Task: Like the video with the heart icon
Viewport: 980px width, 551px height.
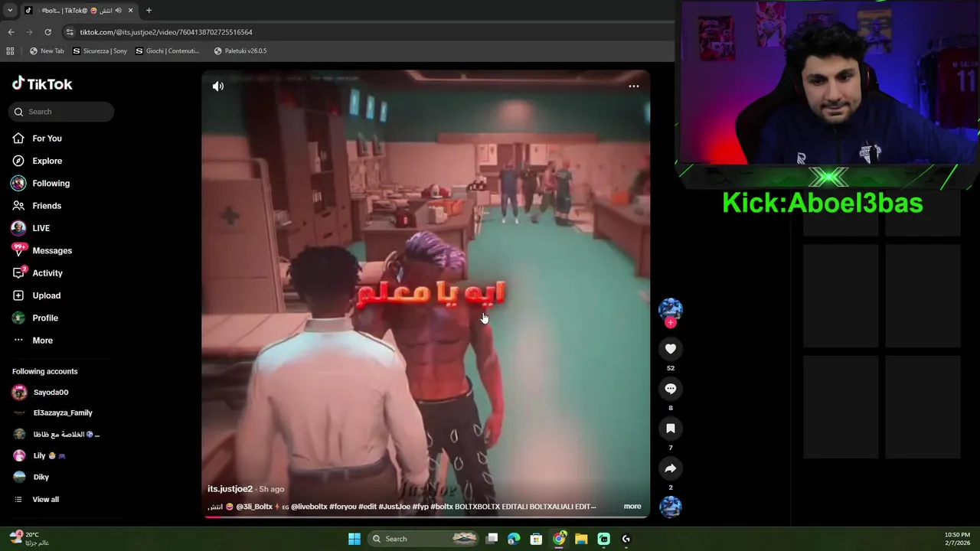Action: (671, 349)
